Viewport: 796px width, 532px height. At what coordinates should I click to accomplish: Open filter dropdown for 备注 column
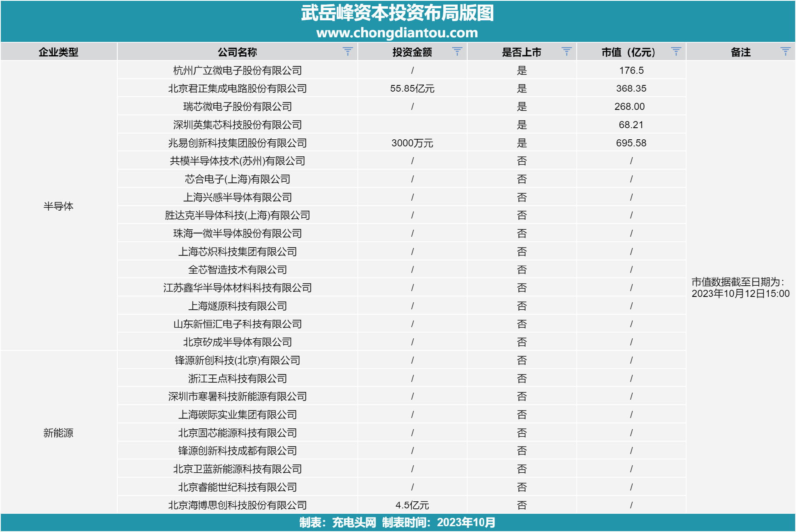click(x=785, y=51)
